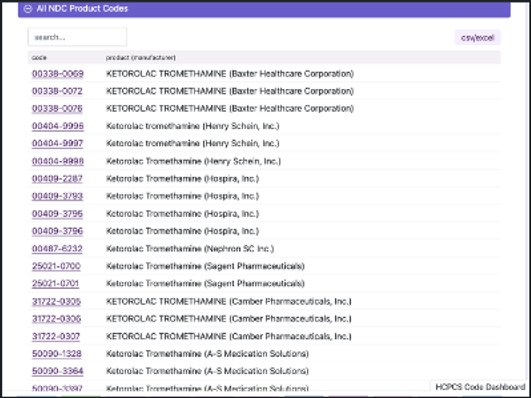Open NDC code 25021-0700 link
The image size is (531, 398).
pos(56,266)
